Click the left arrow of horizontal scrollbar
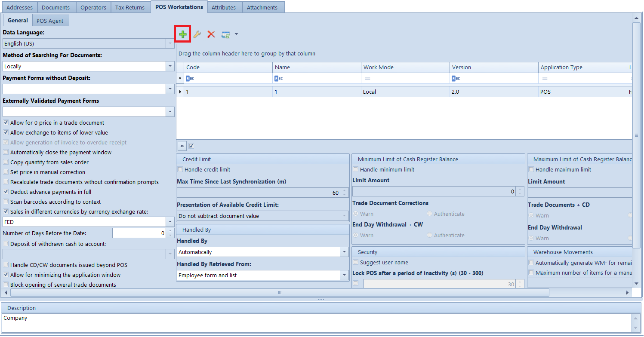 coord(6,293)
